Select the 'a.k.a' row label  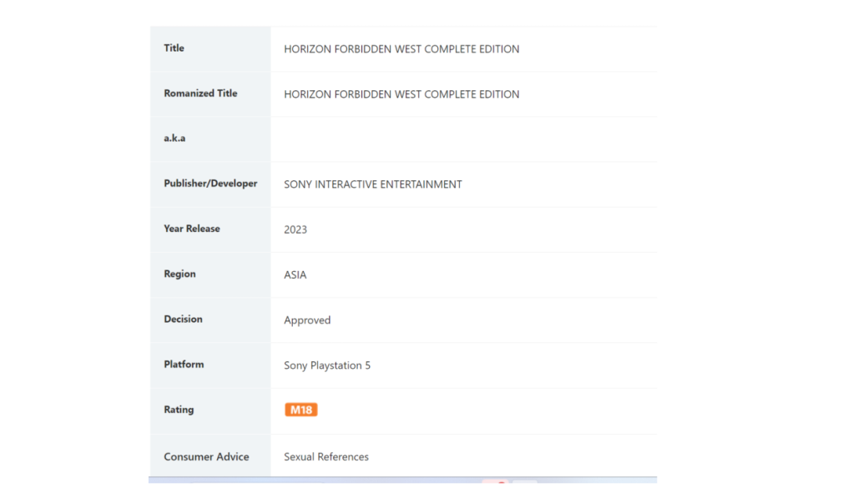click(174, 138)
